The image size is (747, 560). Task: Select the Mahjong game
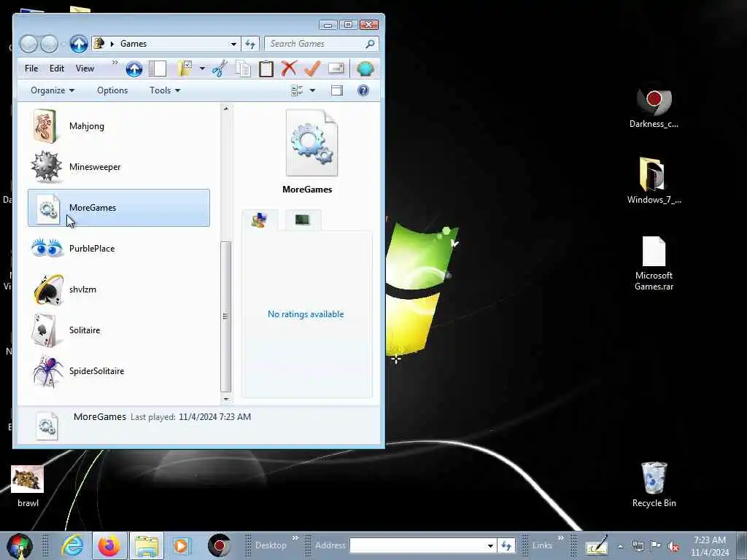[x=119, y=126]
